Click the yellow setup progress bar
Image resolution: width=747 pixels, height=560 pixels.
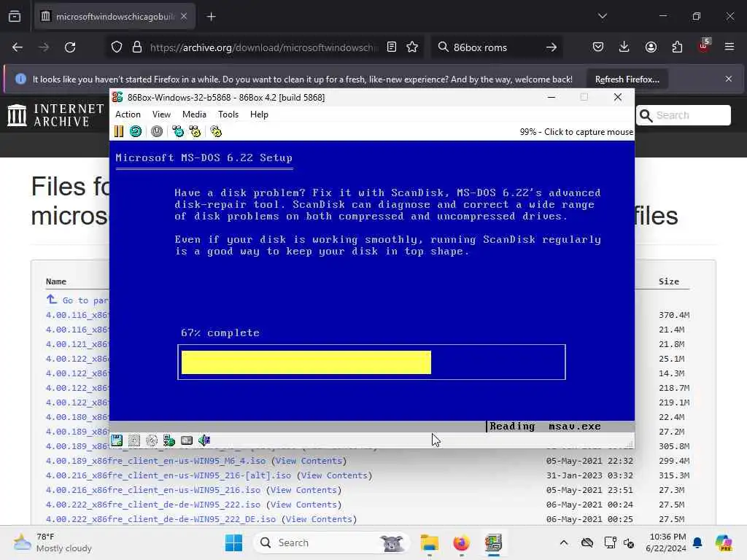pyautogui.click(x=306, y=362)
